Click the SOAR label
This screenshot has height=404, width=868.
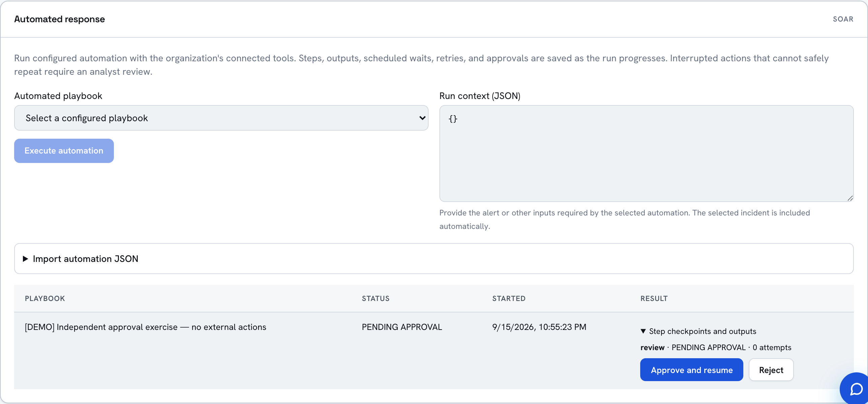point(843,19)
